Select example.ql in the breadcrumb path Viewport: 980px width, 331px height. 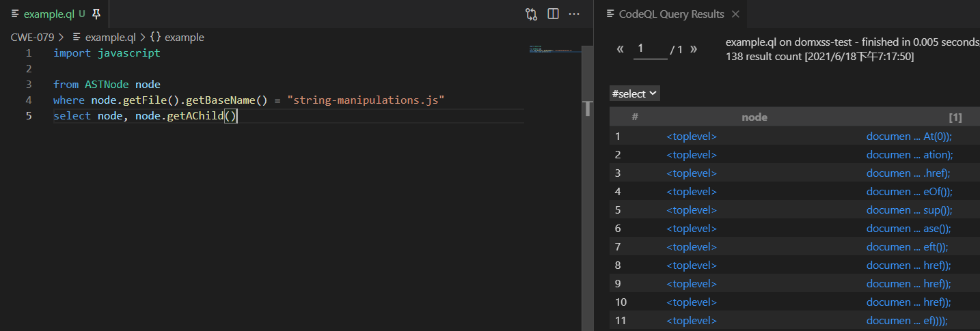(110, 38)
